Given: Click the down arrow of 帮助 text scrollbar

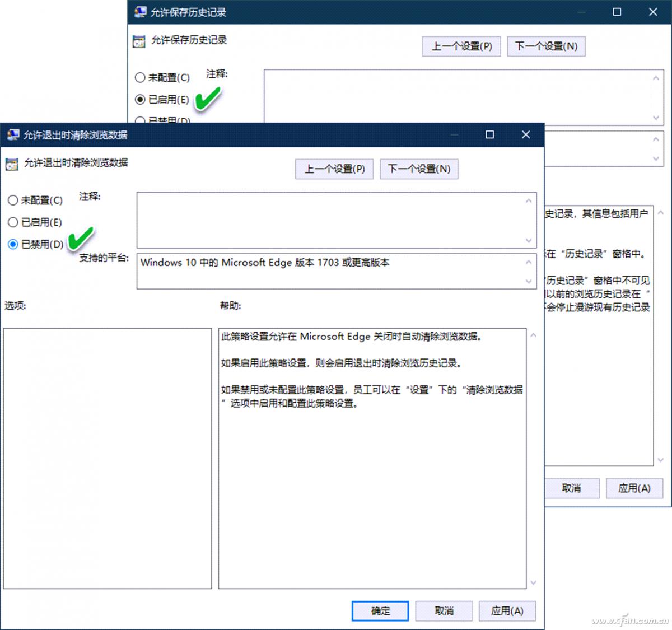Looking at the screenshot, I should pos(534,582).
